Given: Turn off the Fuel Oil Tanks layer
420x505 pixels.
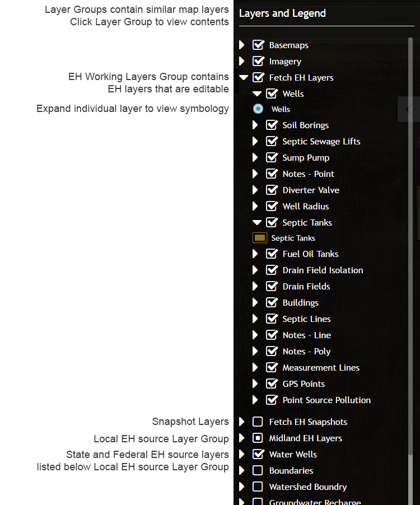Looking at the screenshot, I should (x=272, y=254).
